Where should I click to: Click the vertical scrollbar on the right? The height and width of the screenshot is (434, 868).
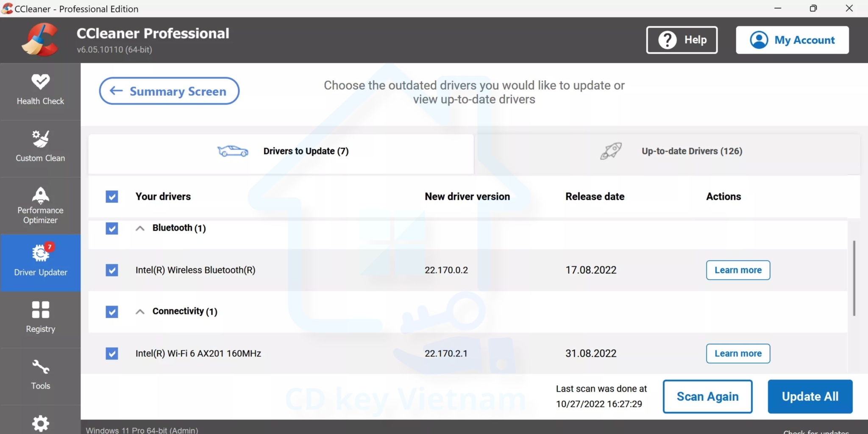[x=854, y=278]
